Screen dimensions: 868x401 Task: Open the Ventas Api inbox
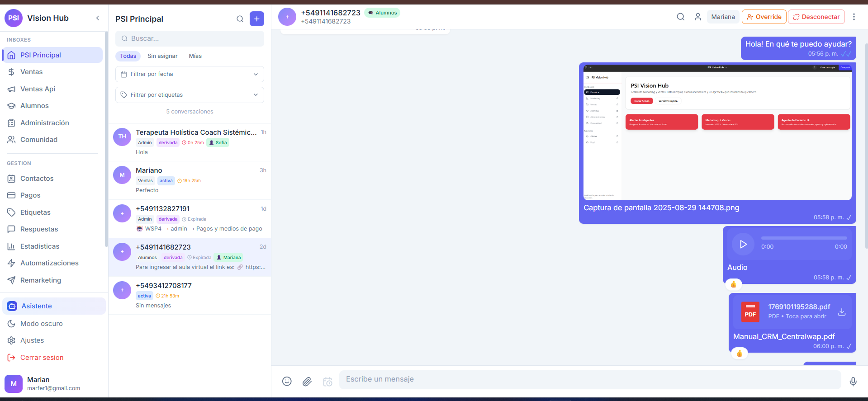52,89
